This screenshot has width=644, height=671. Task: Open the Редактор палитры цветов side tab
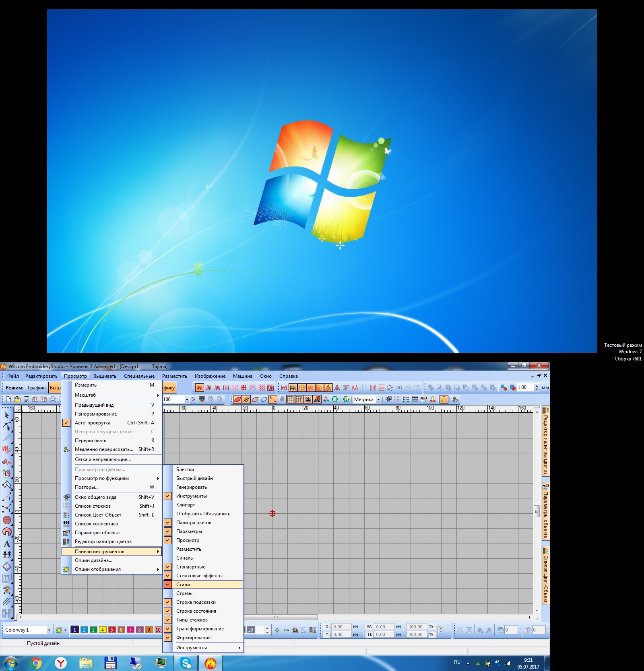[546, 442]
